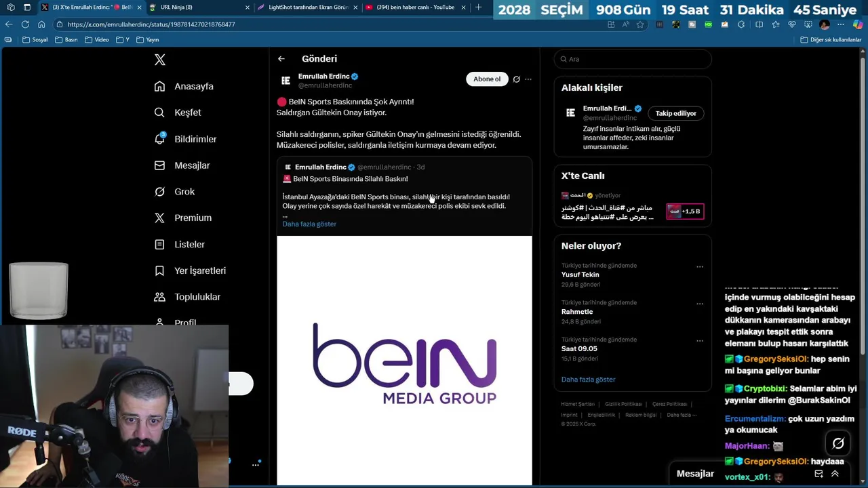This screenshot has height=488, width=868.
Task: Expand quoted post with Daha fazla göster
Action: coord(309,224)
